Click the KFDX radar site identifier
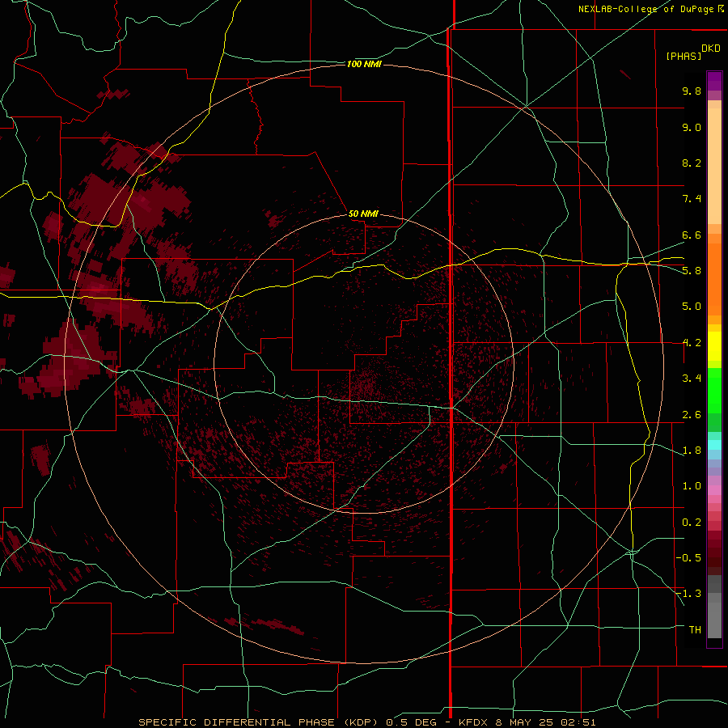This screenshot has height=728, width=728. tap(475, 722)
